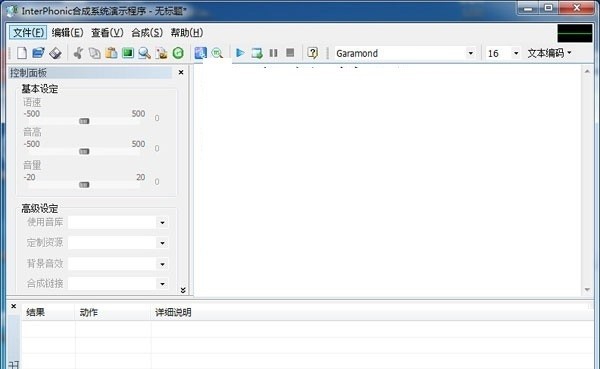Click the 语速 speed slider handle

[84, 121]
